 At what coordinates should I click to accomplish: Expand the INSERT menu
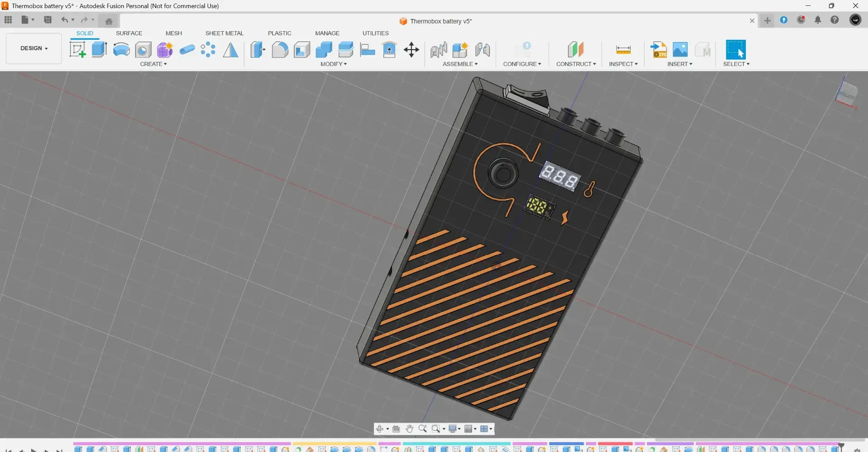[x=680, y=64]
